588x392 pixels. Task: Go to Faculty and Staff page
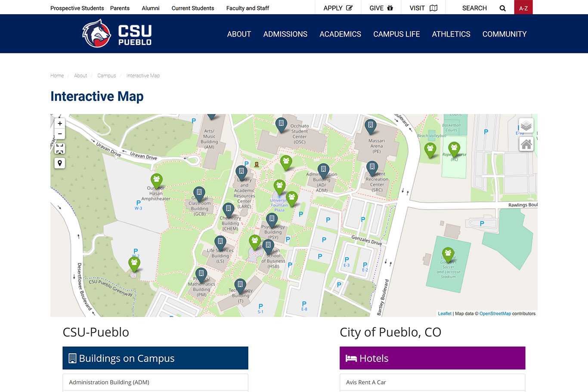coord(248,8)
